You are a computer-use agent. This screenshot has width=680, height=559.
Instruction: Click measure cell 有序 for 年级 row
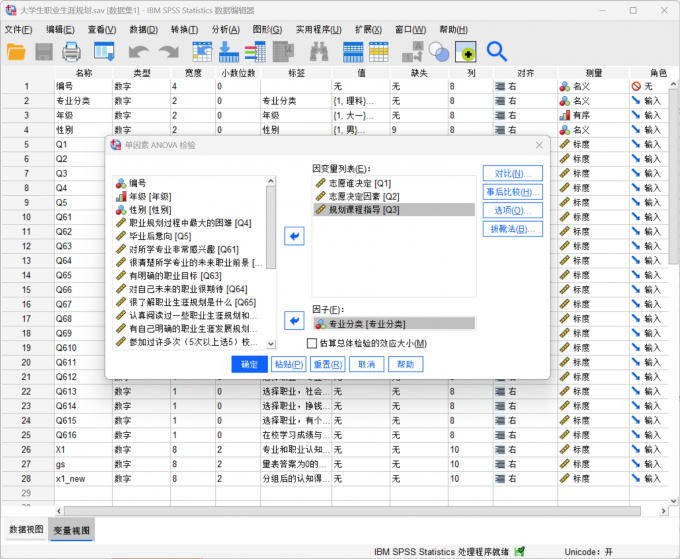(593, 115)
